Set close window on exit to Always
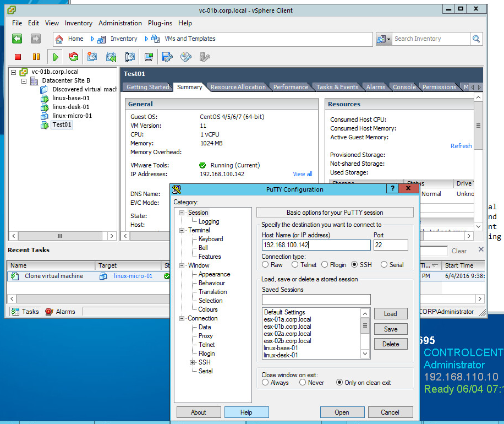The image size is (504, 424). click(265, 383)
